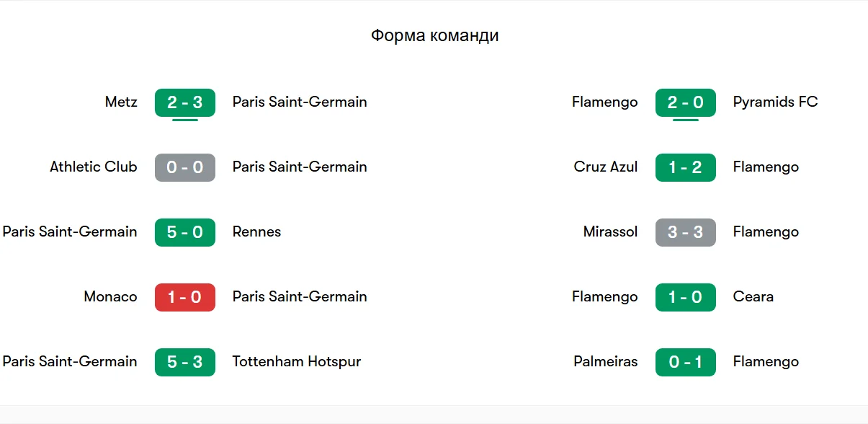Viewport: 868px width, 424px height.
Task: Select the Palmeiras 0 - 1 score badge
Action: point(685,362)
